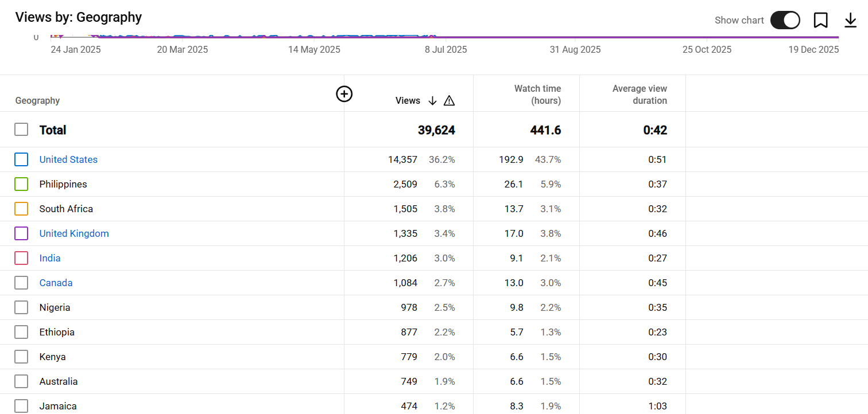Screen dimensions: 868x414
Task: Open the United States link
Action: [68, 159]
